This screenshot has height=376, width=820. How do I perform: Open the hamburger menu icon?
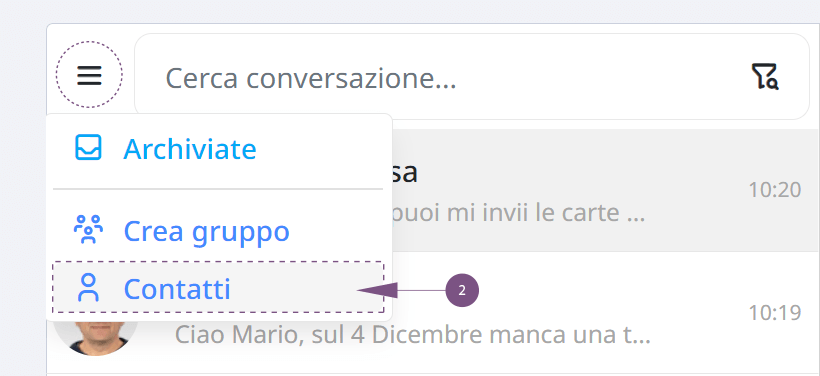coord(89,75)
